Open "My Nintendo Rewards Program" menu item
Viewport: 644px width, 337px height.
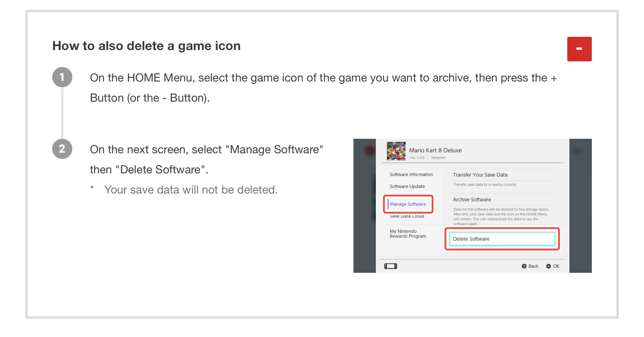tap(408, 234)
